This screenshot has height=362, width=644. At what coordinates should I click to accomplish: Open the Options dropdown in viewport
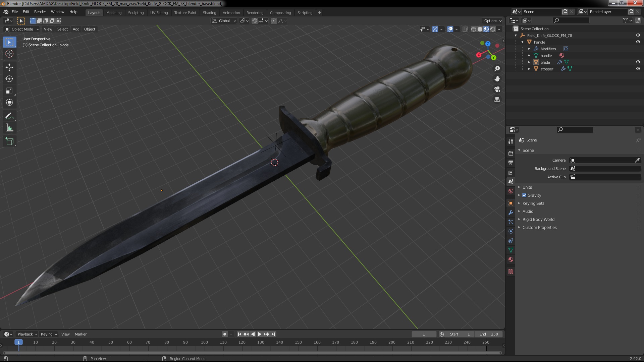493,21
